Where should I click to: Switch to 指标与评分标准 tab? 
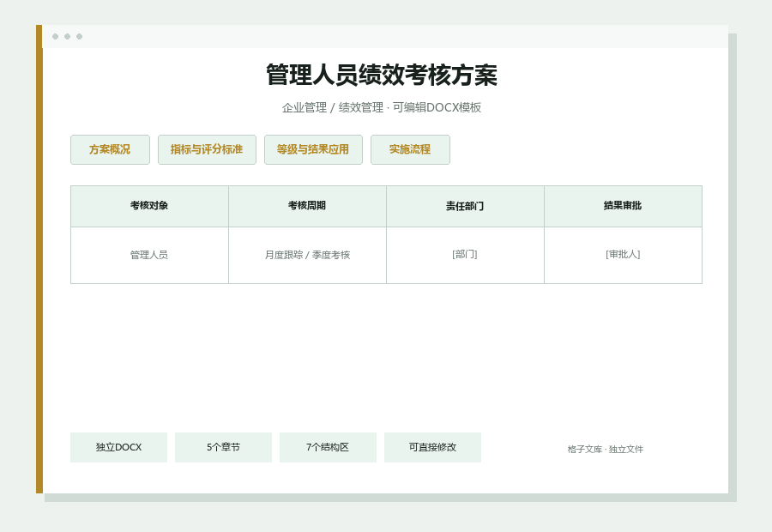click(207, 150)
